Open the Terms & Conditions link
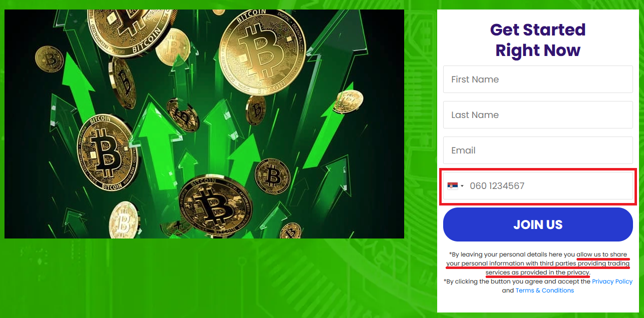This screenshot has height=318, width=644. pyautogui.click(x=545, y=290)
